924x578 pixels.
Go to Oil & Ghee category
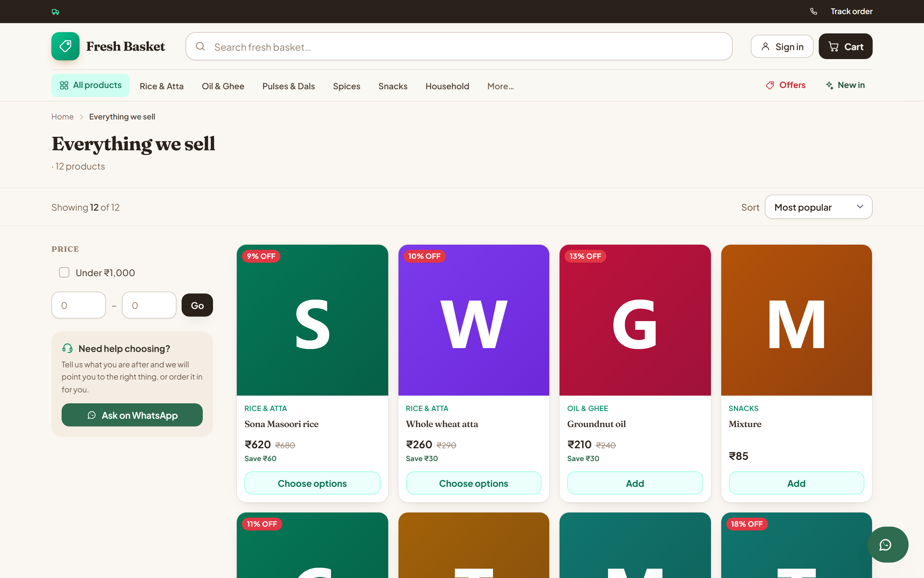click(x=223, y=86)
